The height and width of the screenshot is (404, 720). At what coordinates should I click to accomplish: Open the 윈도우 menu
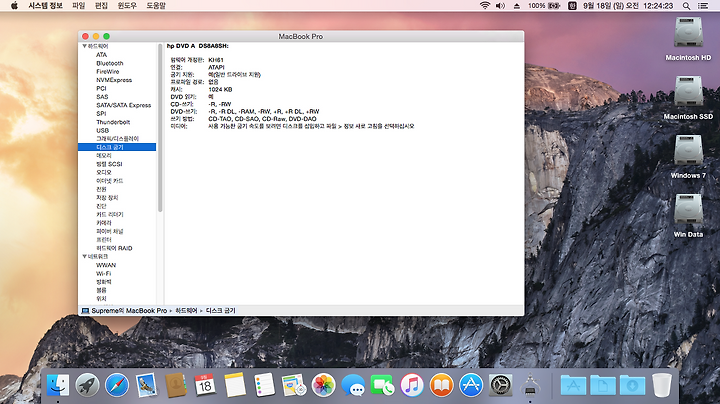tap(127, 6)
